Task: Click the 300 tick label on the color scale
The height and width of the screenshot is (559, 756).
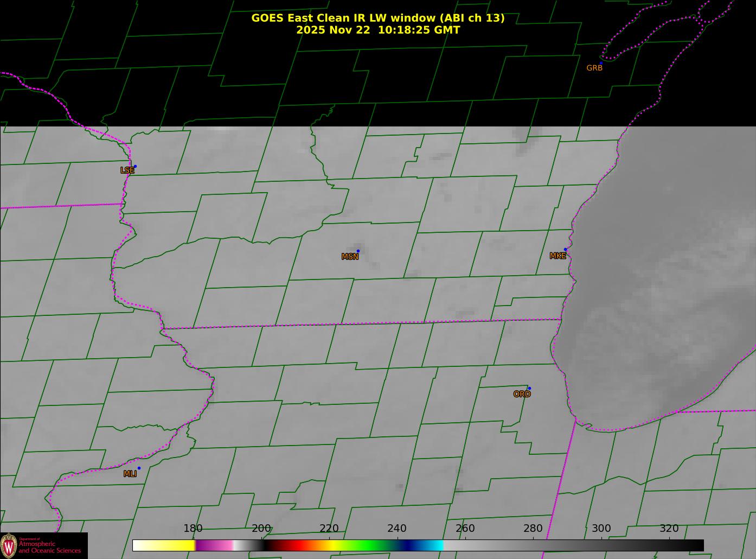Action: click(601, 528)
